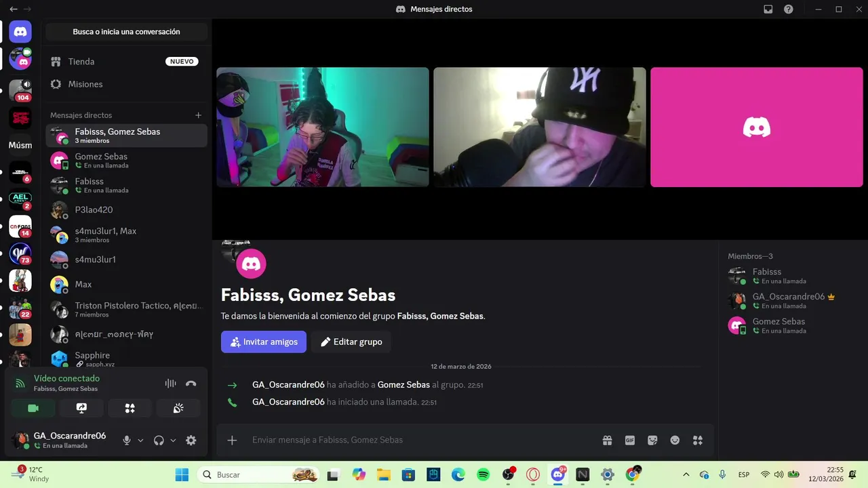
Task: Open the GIF picker
Action: tap(630, 440)
